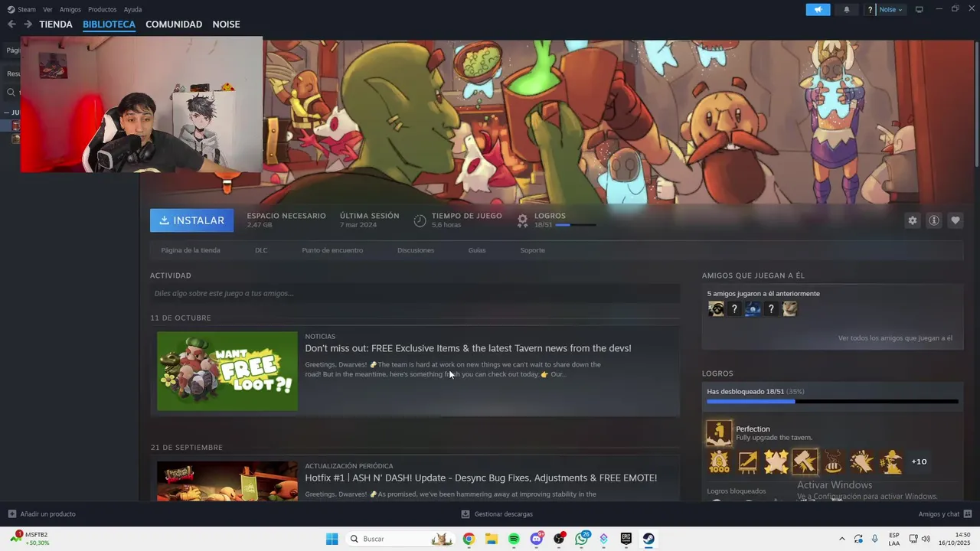This screenshot has height=551, width=980.
Task: Click the clock tile icon by TIEMPO DE JUEGO
Action: click(x=420, y=220)
